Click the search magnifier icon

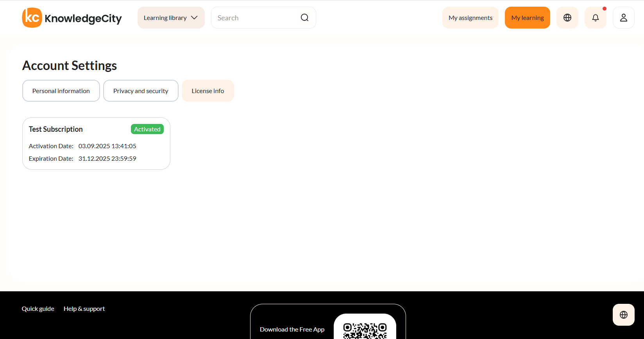[305, 18]
